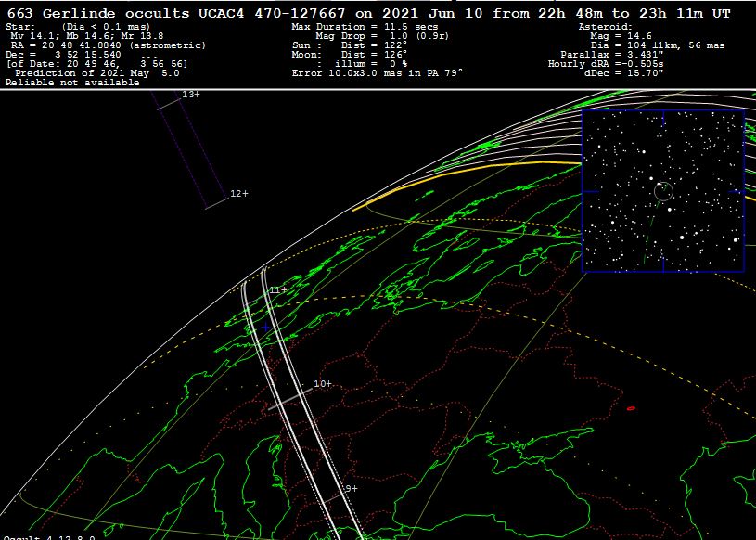Select the 10+ path time marker
Image resolution: width=756 pixels, height=540 pixels.
point(322,384)
